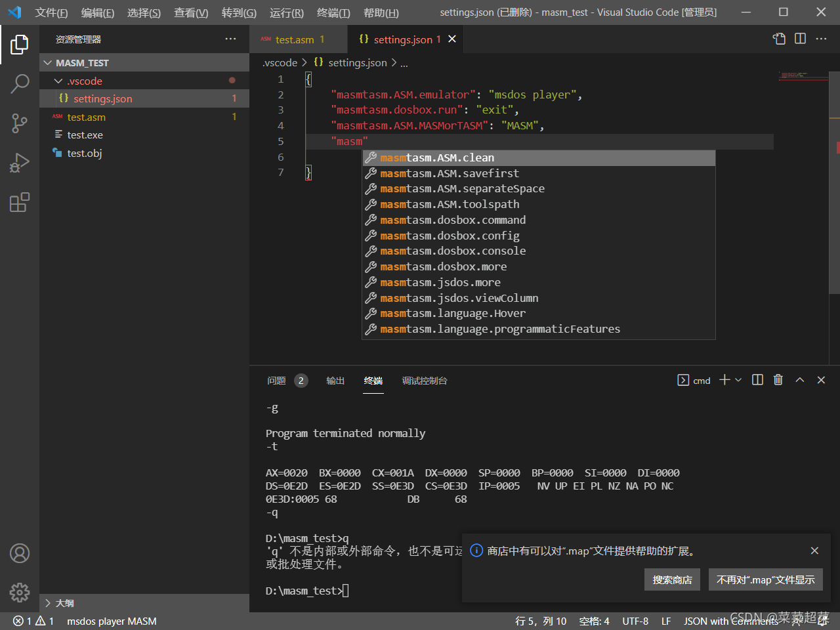The width and height of the screenshot is (840, 630).
Task: Switch to the 问题 panel tab
Action: click(x=287, y=381)
